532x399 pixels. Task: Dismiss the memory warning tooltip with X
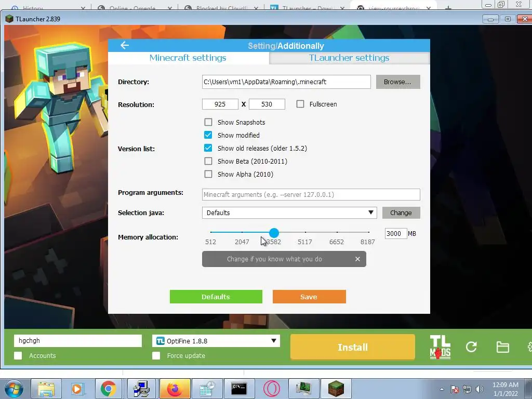(357, 259)
